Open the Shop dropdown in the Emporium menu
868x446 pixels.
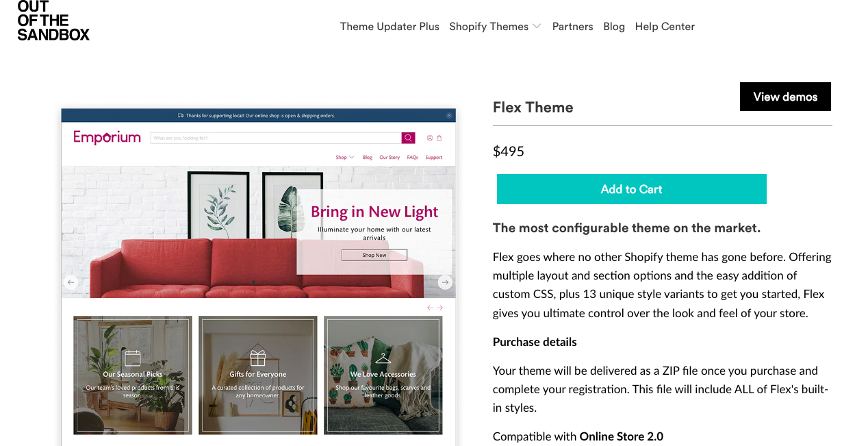pos(344,157)
